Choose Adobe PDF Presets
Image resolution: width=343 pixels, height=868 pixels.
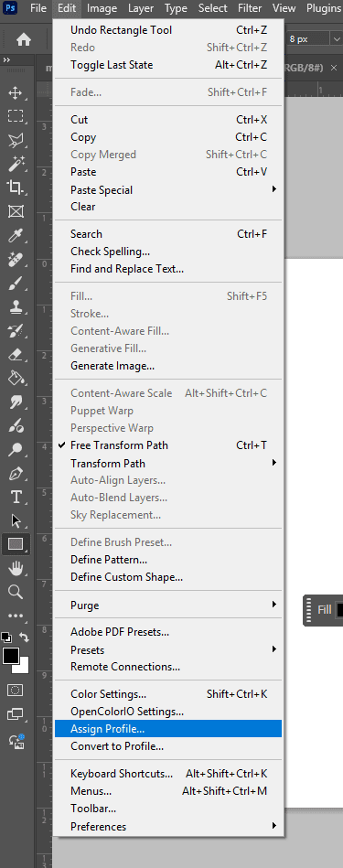[x=168, y=632]
